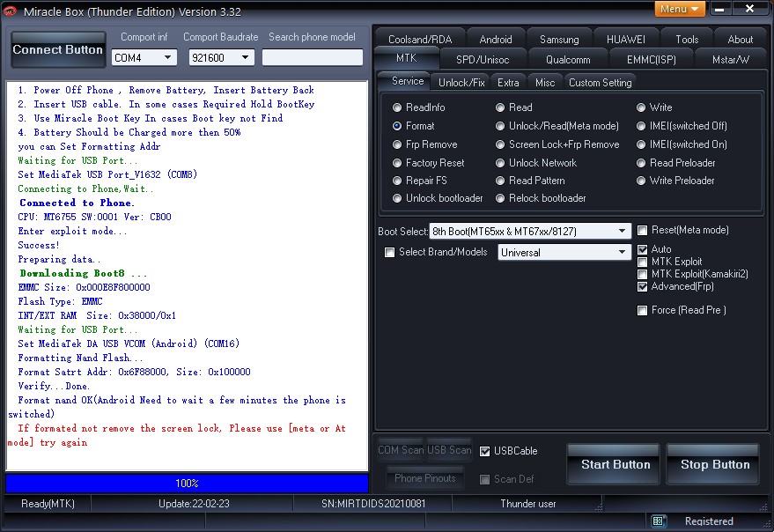This screenshot has width=774, height=532.
Task: Toggle the USBCable checkbox
Action: click(x=484, y=451)
